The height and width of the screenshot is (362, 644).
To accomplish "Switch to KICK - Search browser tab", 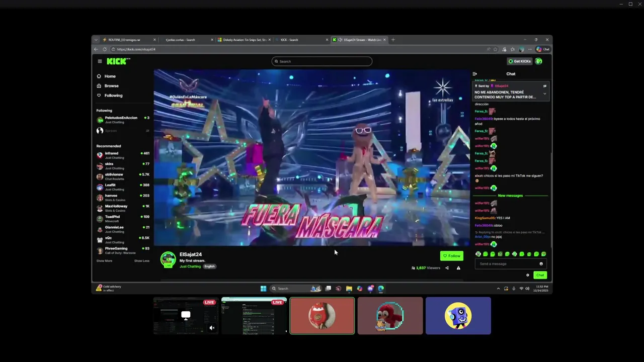I will pyautogui.click(x=301, y=40).
